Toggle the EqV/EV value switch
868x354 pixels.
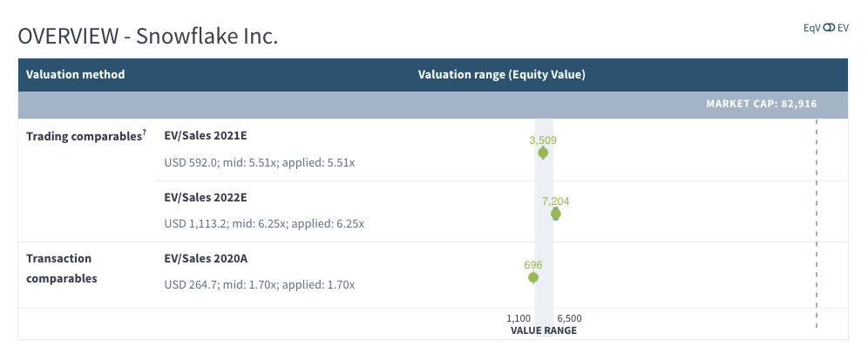(x=829, y=28)
